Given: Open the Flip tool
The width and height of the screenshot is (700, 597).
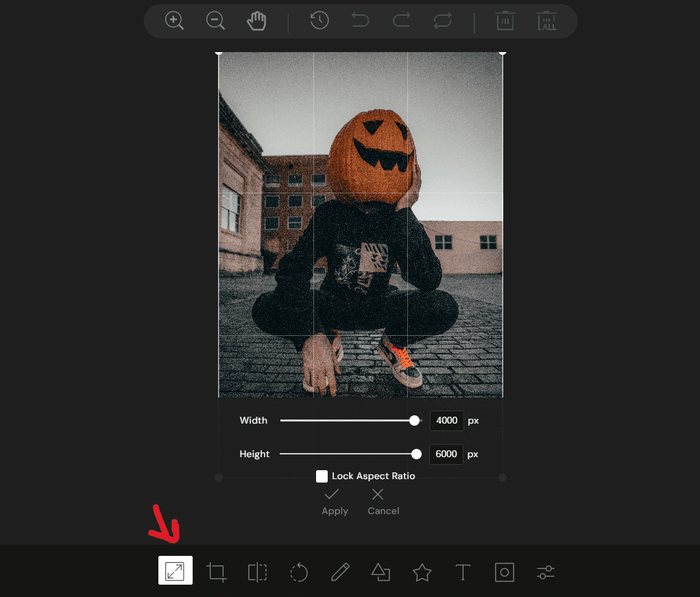Looking at the screenshot, I should point(257,572).
